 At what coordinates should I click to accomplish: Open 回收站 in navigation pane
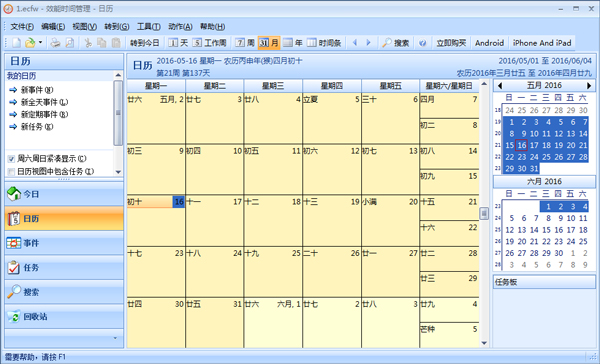point(64,317)
